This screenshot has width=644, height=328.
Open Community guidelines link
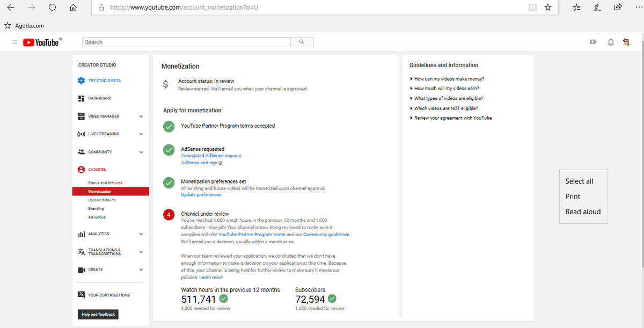coord(326,235)
